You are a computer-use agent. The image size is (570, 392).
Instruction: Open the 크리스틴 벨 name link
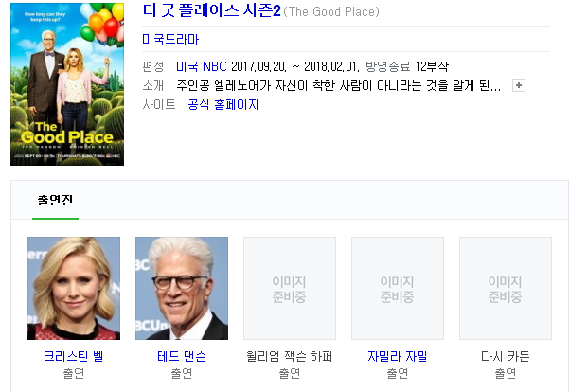(x=74, y=356)
